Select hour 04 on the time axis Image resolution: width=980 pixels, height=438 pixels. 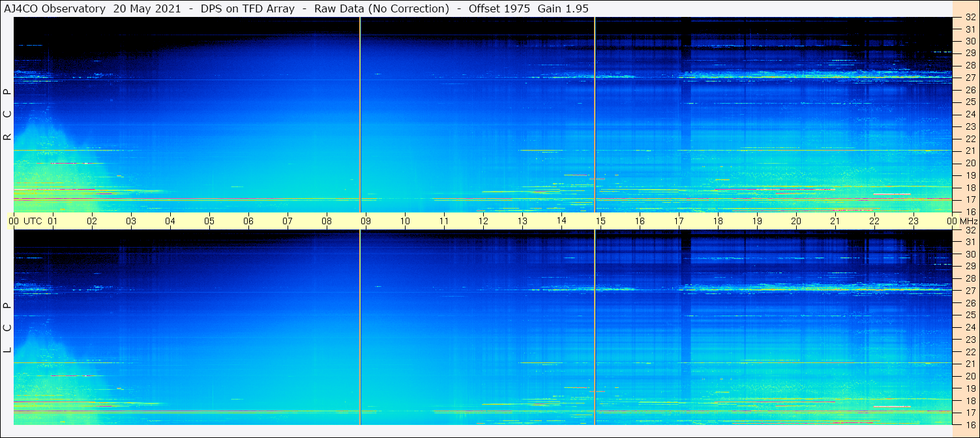point(170,221)
